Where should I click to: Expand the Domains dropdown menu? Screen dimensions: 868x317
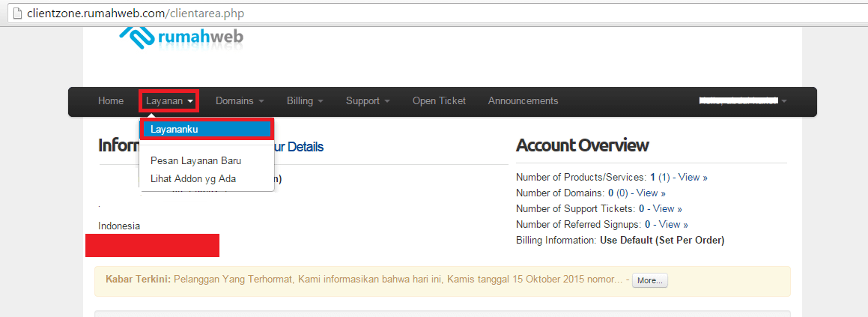click(240, 101)
